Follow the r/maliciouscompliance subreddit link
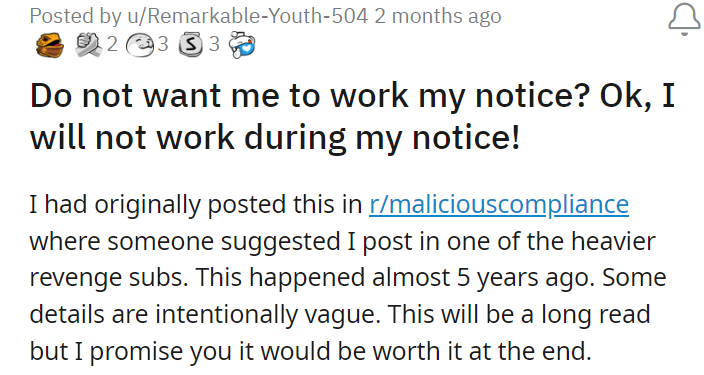Screen dimensions: 704x375 [499, 205]
